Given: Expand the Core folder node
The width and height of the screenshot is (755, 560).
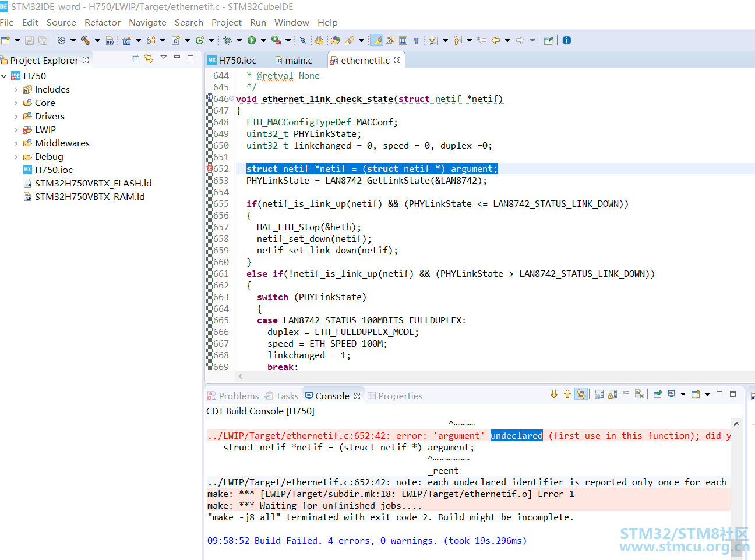Looking at the screenshot, I should pos(16,103).
